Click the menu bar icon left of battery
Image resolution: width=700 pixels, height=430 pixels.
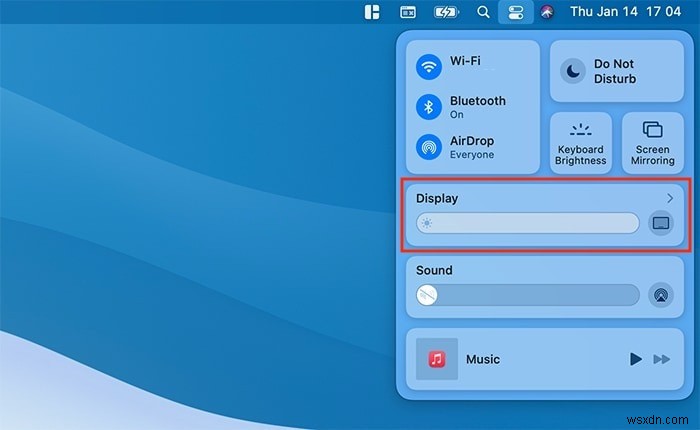coord(408,12)
